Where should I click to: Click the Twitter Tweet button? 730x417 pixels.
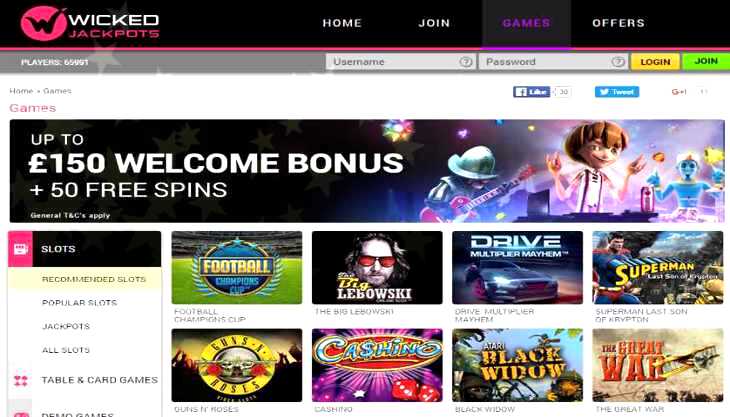pos(616,92)
